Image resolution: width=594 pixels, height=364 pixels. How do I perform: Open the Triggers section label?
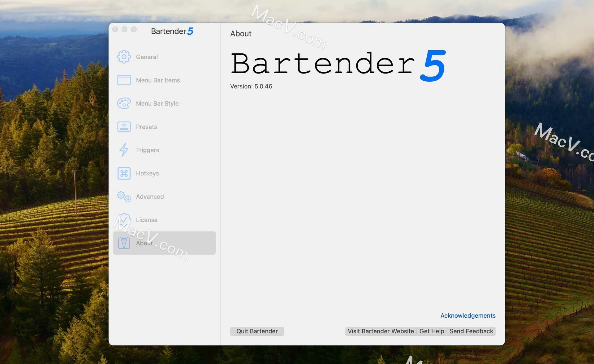click(x=147, y=150)
